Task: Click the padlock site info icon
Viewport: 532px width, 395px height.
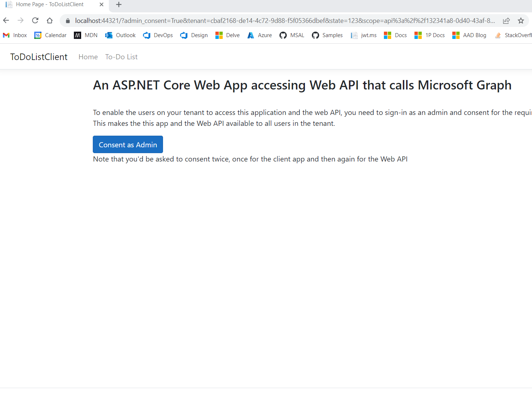Action: pos(68,21)
